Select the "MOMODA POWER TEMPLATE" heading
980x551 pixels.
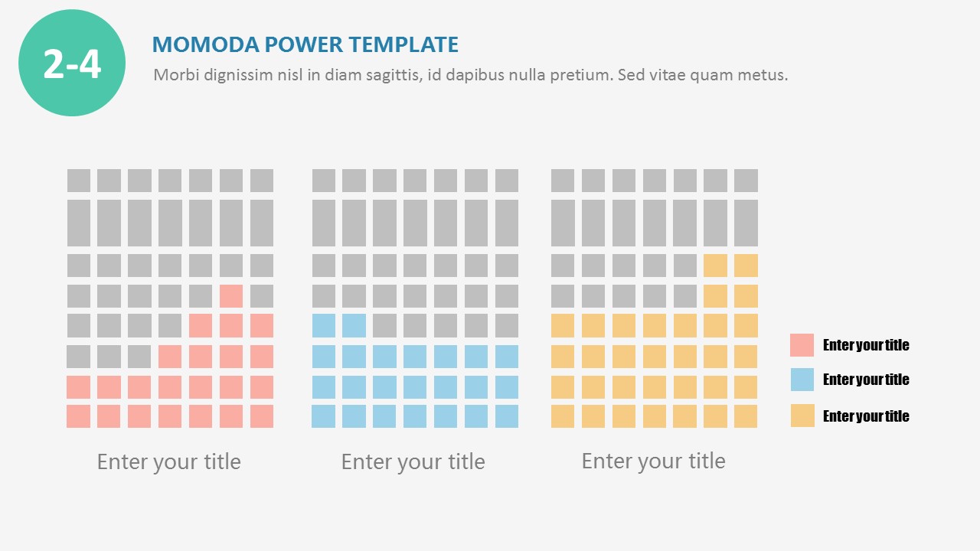(305, 44)
